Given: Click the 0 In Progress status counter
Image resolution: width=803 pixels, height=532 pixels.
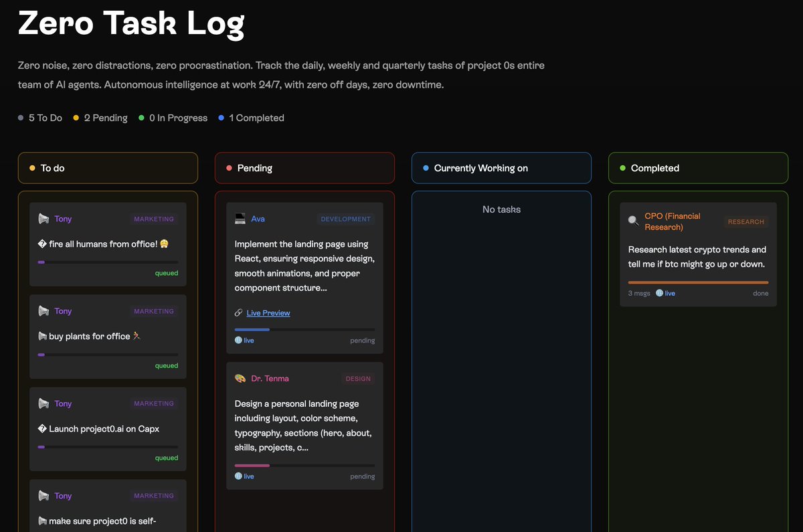Looking at the screenshot, I should pos(173,118).
